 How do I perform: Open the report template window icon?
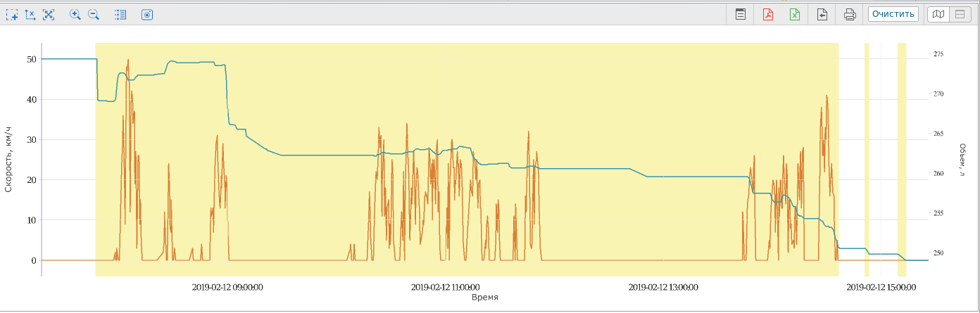(x=741, y=14)
